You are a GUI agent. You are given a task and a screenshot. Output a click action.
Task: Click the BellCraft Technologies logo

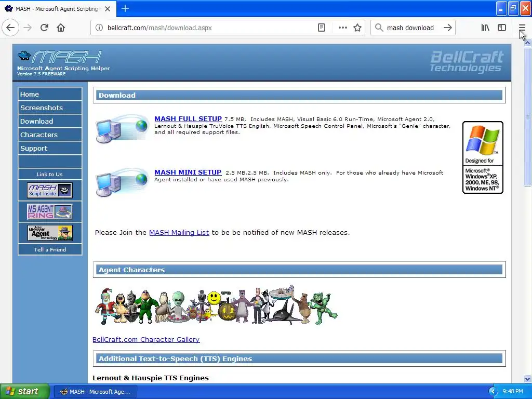(467, 61)
